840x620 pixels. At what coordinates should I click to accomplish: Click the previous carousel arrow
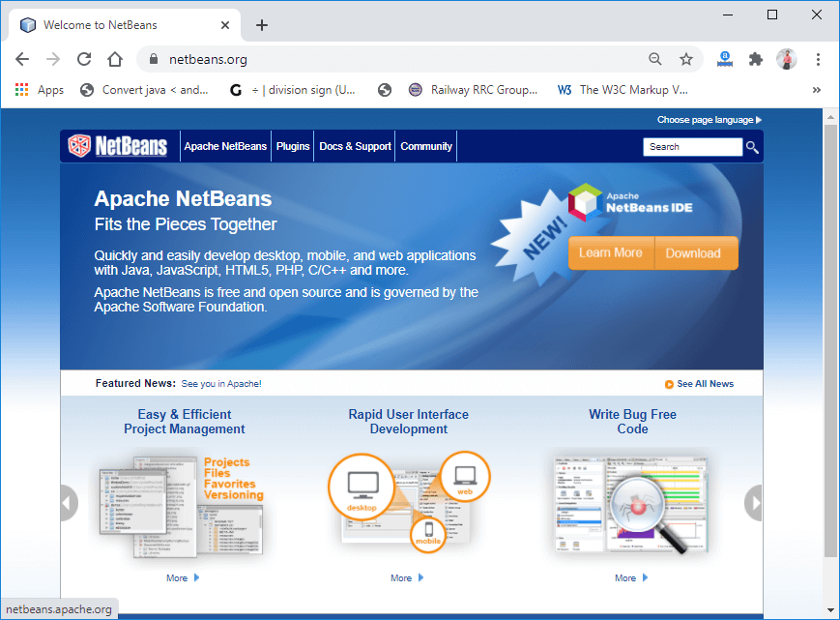[x=69, y=503]
